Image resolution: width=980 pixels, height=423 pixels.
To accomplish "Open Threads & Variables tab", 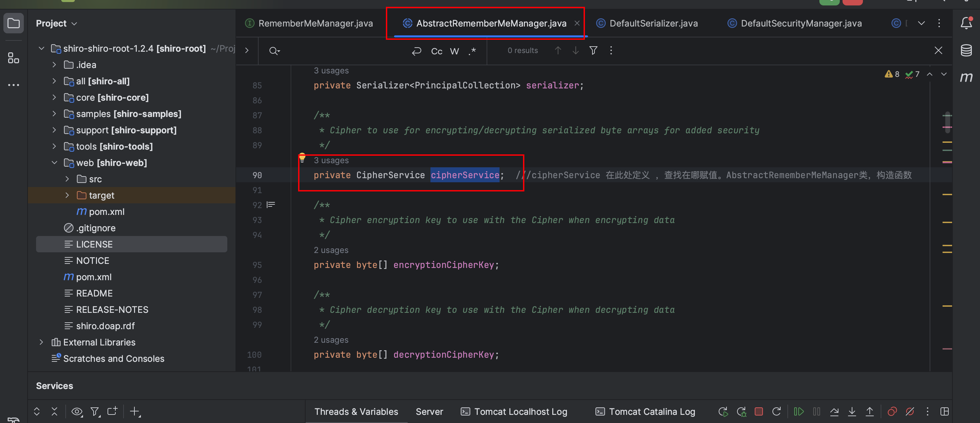I will [x=356, y=411].
